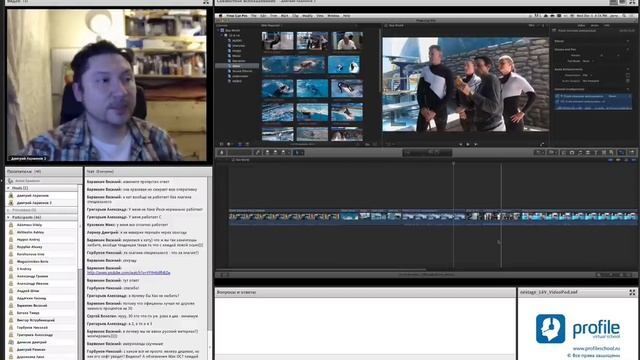
Task: Open the Themes browser icon
Action: (611, 152)
